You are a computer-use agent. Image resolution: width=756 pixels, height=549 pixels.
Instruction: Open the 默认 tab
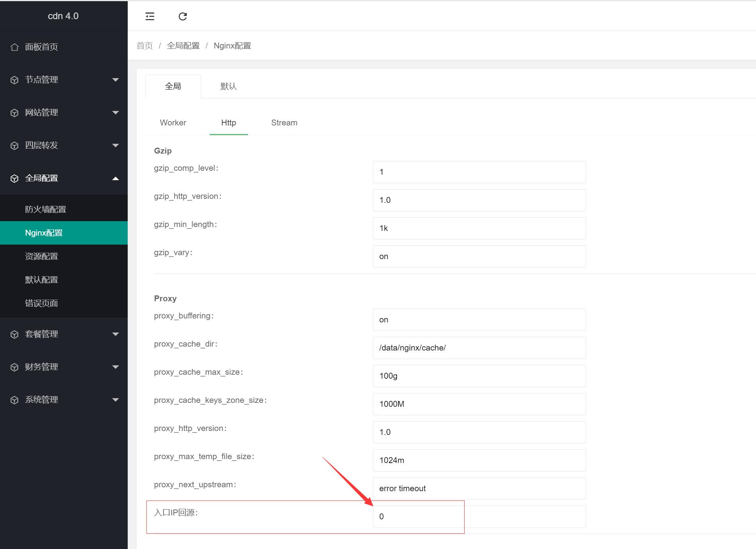pyautogui.click(x=228, y=86)
